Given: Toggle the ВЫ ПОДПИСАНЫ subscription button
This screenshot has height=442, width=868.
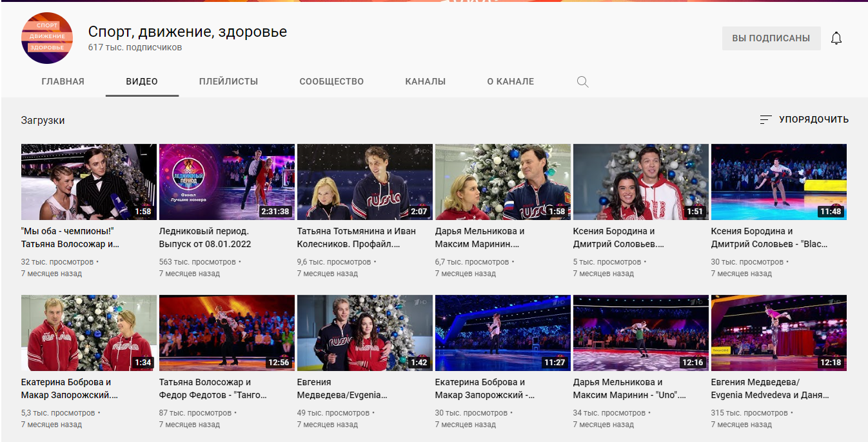Looking at the screenshot, I should 771,38.
